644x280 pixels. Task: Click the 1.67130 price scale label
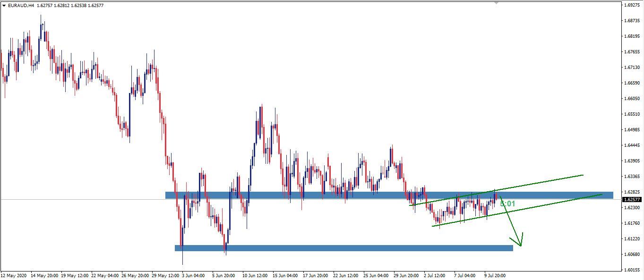pos(632,68)
